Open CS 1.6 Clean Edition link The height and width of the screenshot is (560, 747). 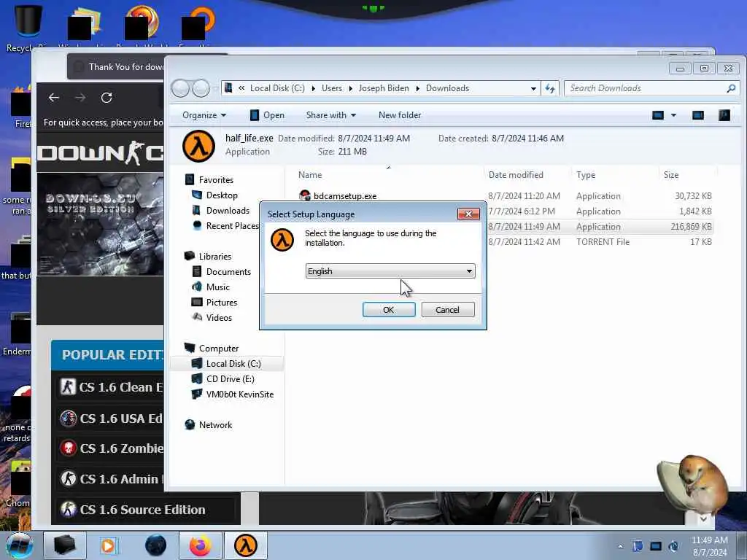pos(112,386)
